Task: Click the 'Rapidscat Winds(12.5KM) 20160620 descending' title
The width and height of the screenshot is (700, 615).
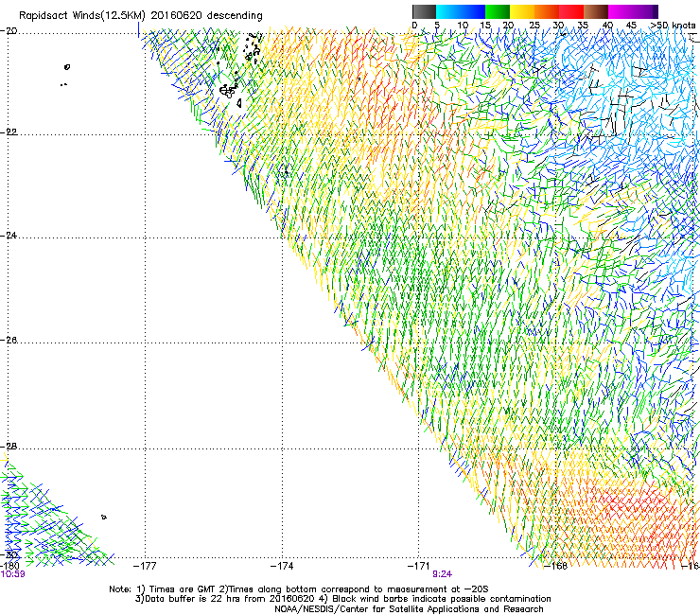Action: coord(141,16)
